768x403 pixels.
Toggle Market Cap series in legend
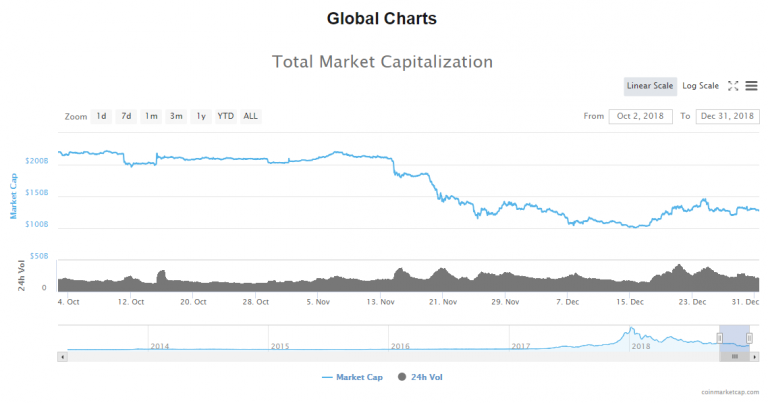350,377
